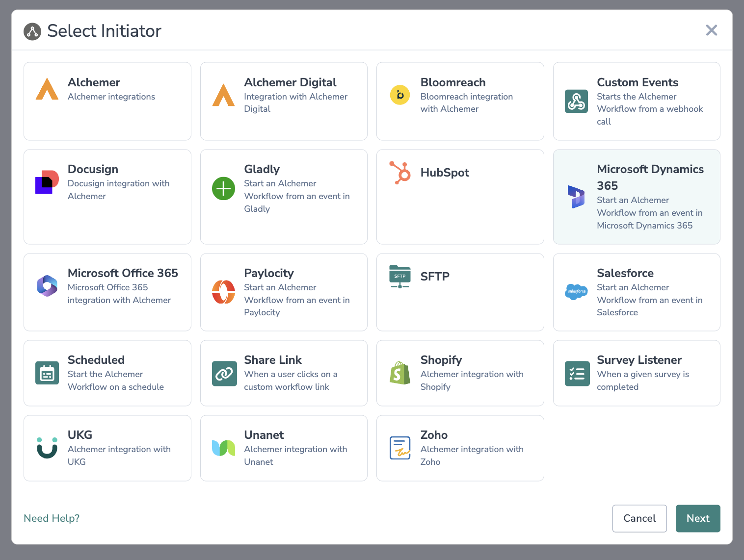Select the Microsoft Dynamics 365 card
The image size is (744, 560).
(636, 197)
